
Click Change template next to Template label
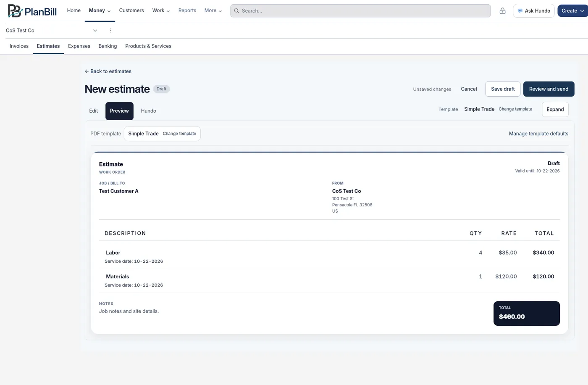click(515, 109)
